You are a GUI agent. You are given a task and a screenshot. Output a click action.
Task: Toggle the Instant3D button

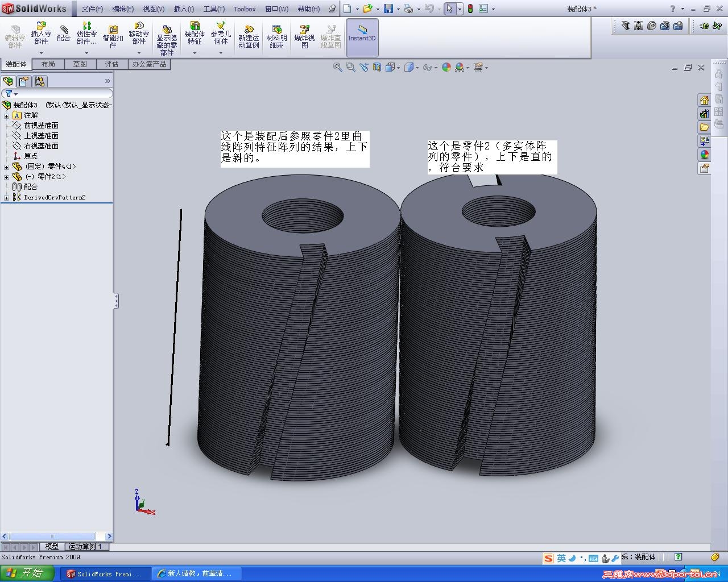click(362, 37)
